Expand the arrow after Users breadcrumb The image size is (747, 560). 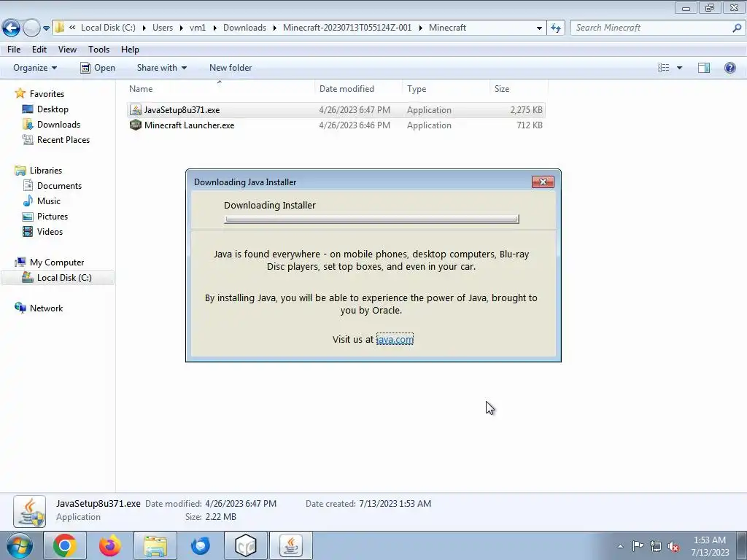coord(181,28)
